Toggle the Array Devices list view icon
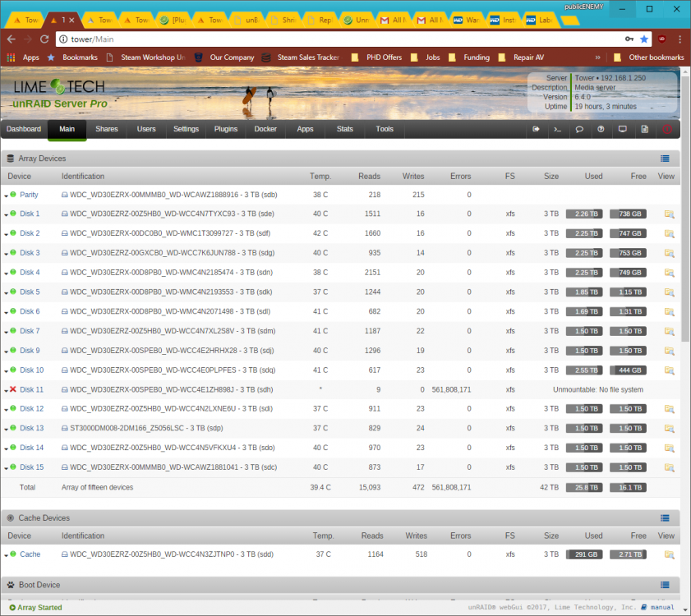The width and height of the screenshot is (691, 616). click(x=665, y=159)
